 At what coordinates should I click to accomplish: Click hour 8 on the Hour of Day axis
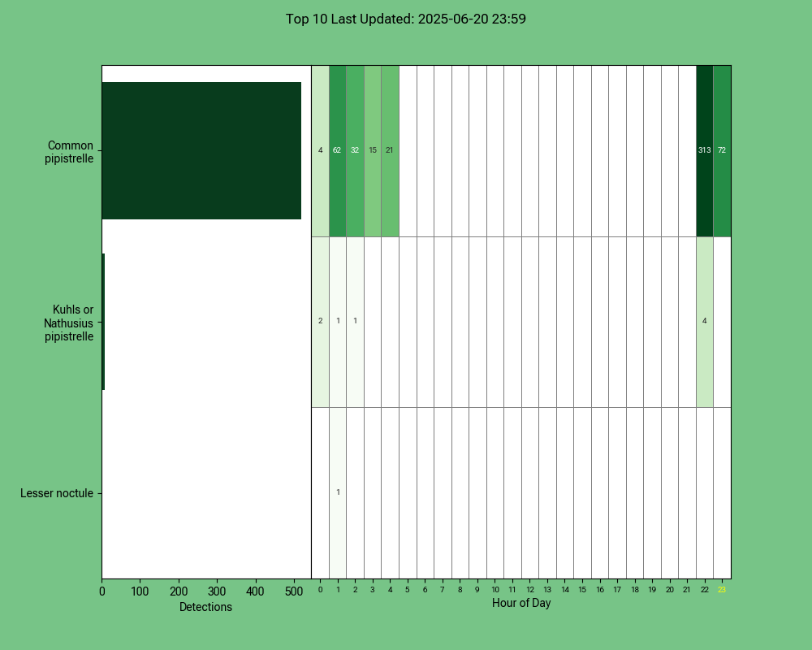tap(460, 590)
